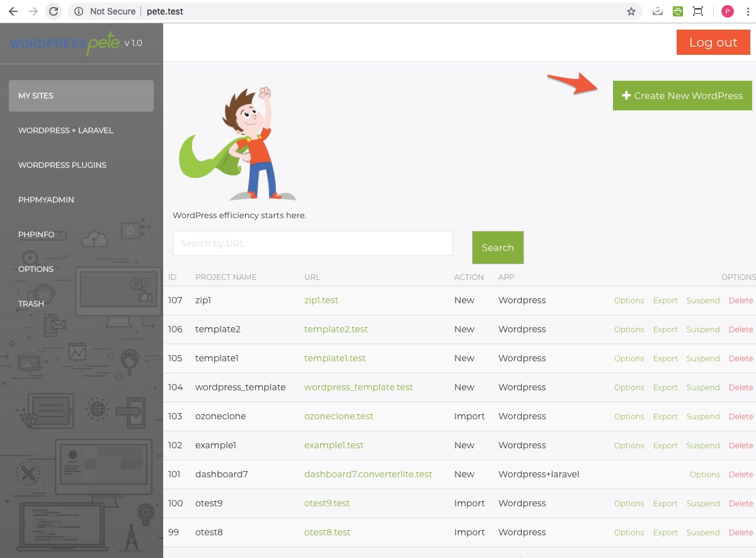This screenshot has height=558, width=756.
Task: Open Options for wordpress_template
Action: 629,388
